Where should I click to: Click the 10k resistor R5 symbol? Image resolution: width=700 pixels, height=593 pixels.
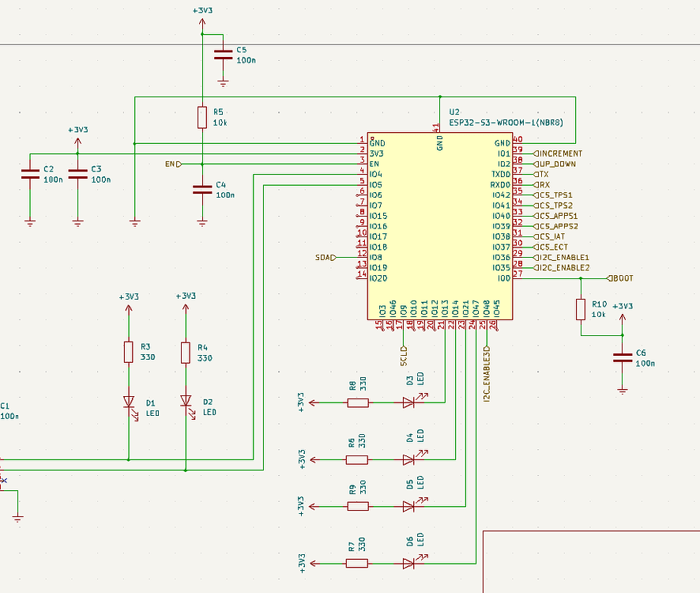pyautogui.click(x=203, y=117)
